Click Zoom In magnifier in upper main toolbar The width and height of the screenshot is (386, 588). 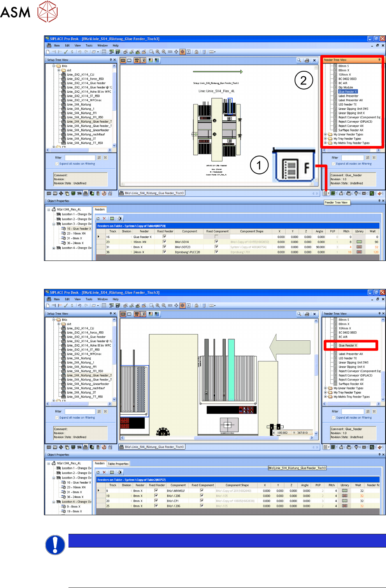point(158,52)
